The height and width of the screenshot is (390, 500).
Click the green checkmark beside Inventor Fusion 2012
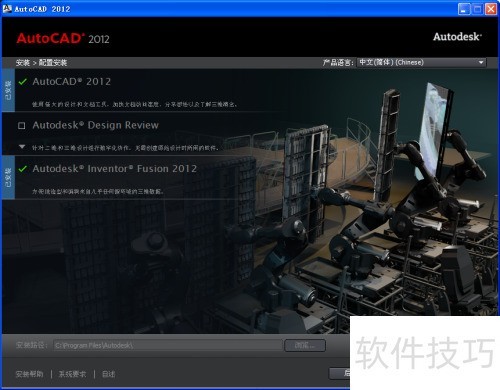click(x=23, y=169)
